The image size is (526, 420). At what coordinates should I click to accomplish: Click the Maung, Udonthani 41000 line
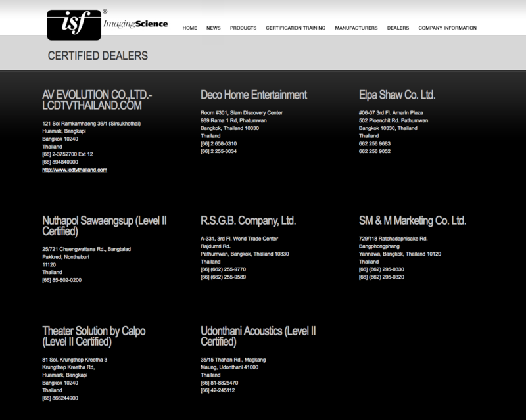point(229,367)
